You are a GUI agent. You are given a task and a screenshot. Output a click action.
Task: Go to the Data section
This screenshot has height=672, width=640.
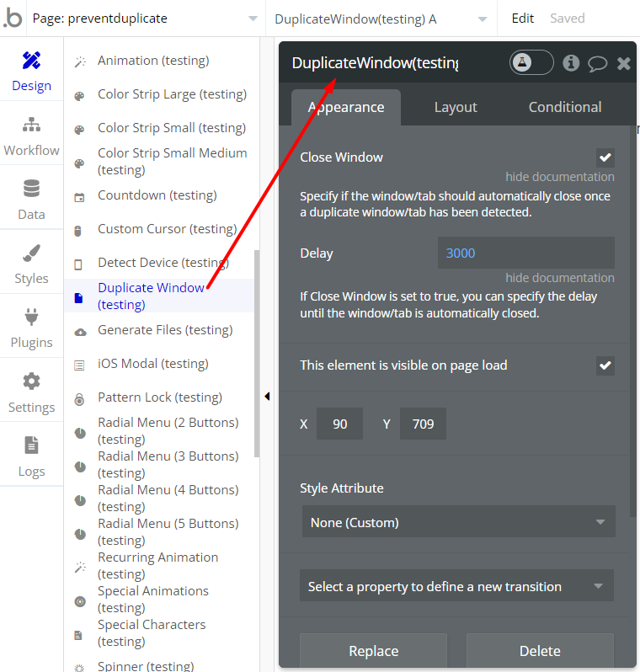[x=31, y=200]
